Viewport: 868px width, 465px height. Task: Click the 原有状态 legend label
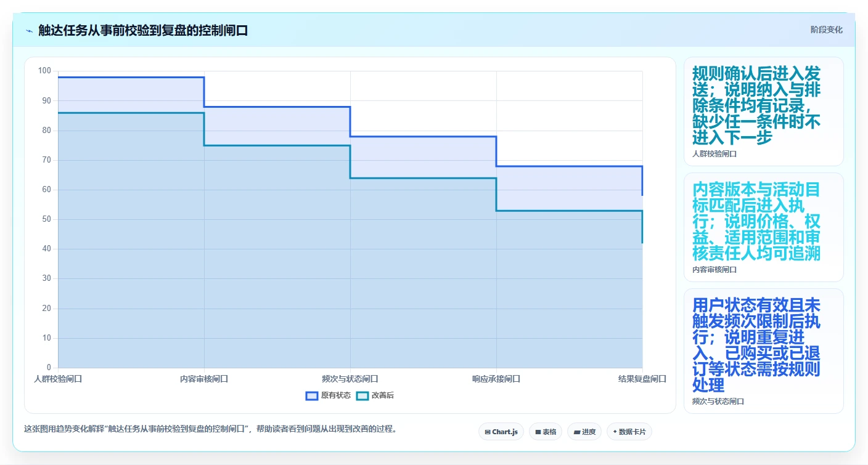click(x=336, y=395)
